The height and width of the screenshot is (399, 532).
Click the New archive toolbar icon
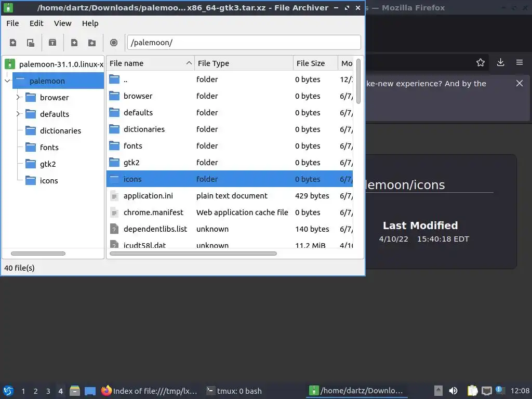[13, 43]
